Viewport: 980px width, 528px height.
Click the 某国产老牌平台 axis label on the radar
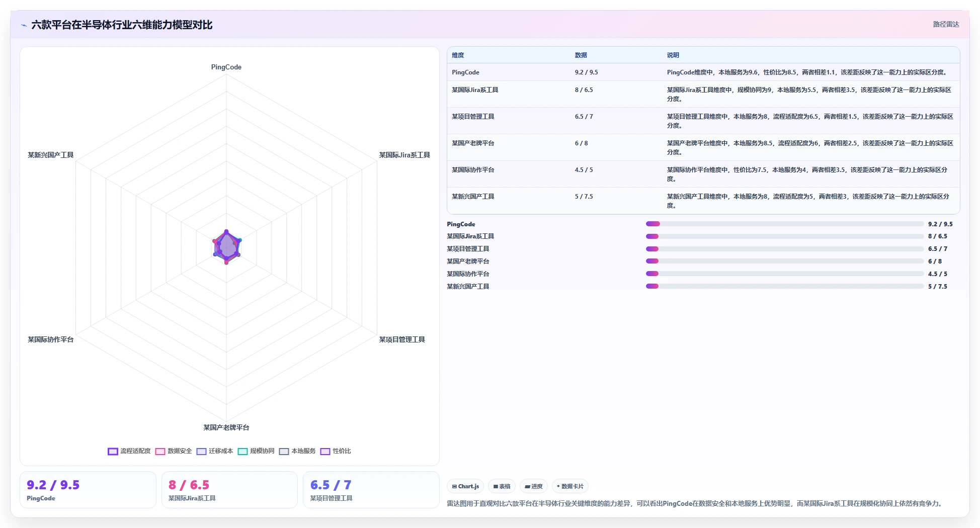point(226,428)
